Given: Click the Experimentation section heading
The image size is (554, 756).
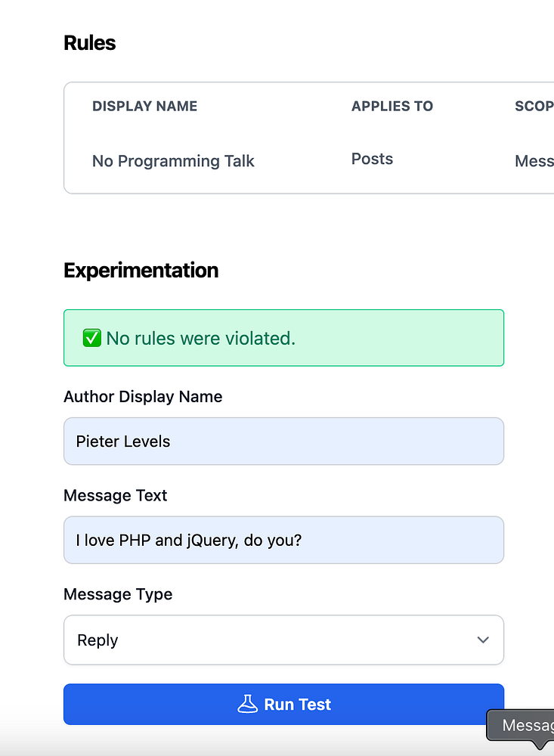Looking at the screenshot, I should (x=141, y=271).
